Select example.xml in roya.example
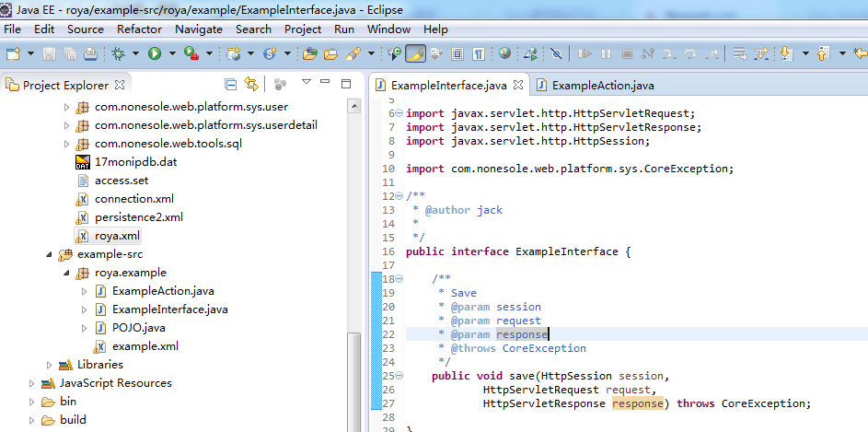This screenshot has height=432, width=868. point(145,346)
